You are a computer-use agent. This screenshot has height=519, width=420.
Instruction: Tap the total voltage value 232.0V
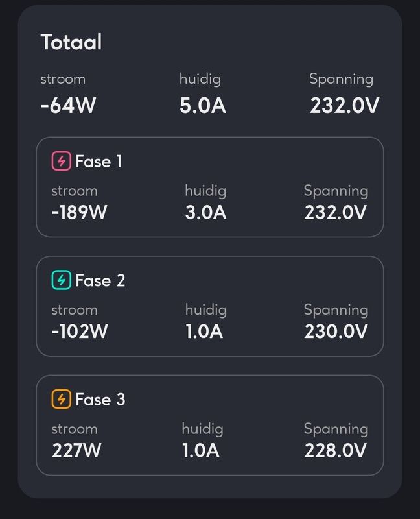(x=344, y=105)
